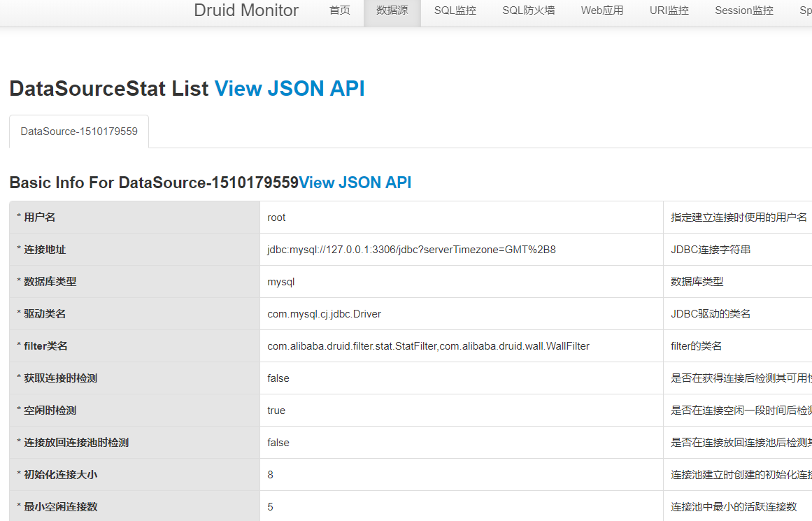This screenshot has height=521, width=812.
Task: Click the 连接池中最小的活跃连接数 description
Action: click(x=734, y=506)
